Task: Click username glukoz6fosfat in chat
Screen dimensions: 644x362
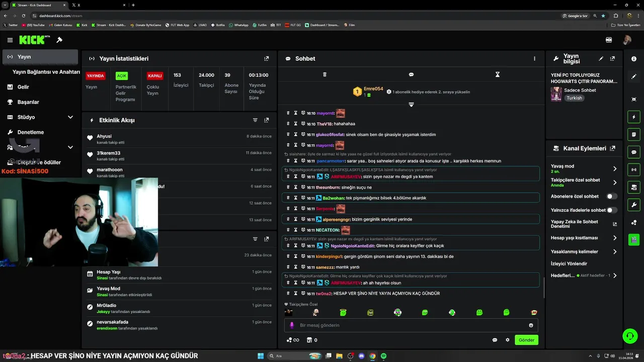Action: click(330, 135)
